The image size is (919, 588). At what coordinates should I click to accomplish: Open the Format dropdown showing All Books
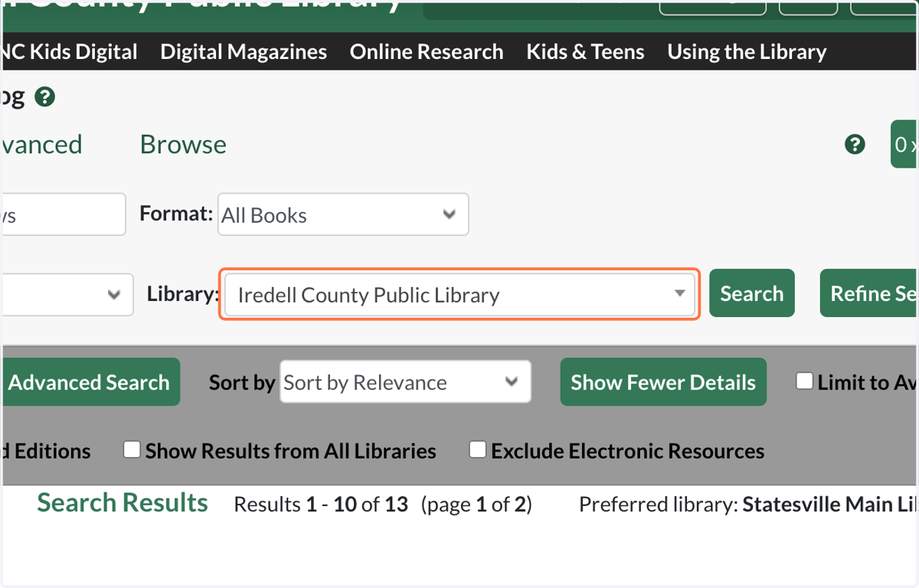pyautogui.click(x=343, y=214)
